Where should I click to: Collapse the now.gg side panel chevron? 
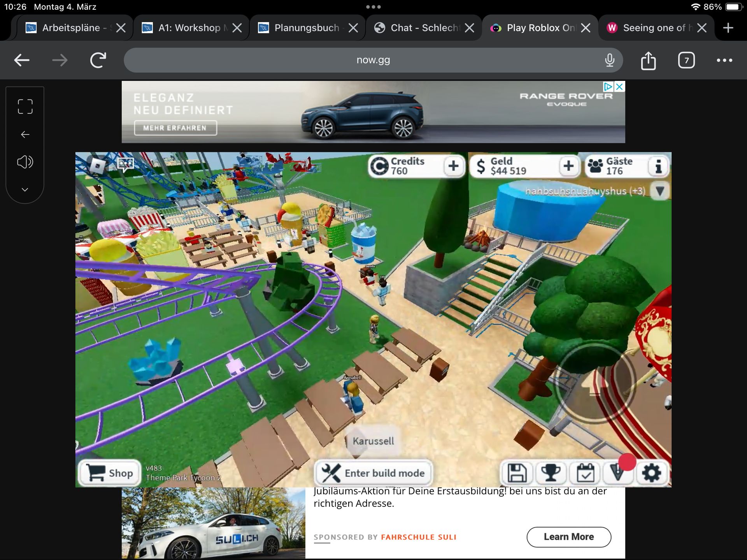tap(25, 190)
